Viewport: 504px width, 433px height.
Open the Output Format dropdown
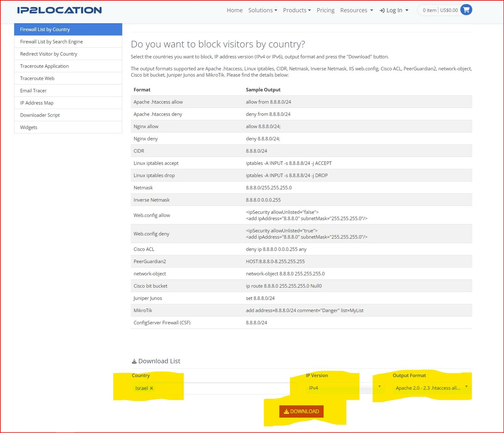pos(431,388)
